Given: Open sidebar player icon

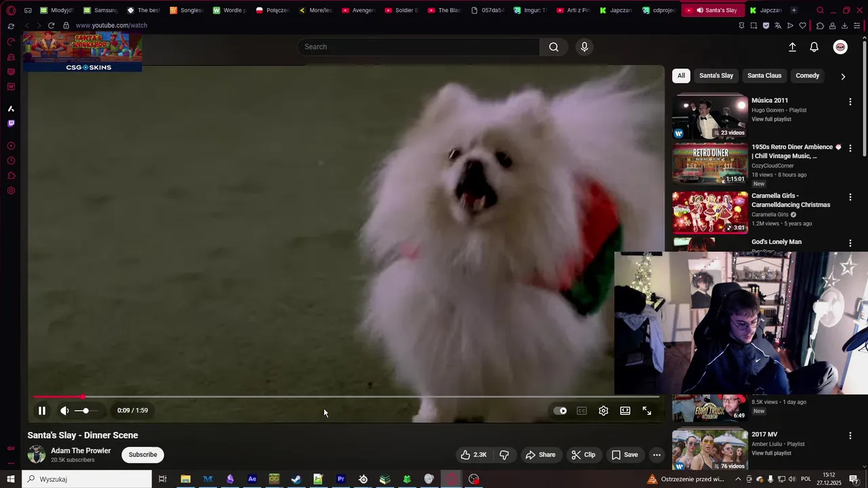Looking at the screenshot, I should [x=11, y=146].
